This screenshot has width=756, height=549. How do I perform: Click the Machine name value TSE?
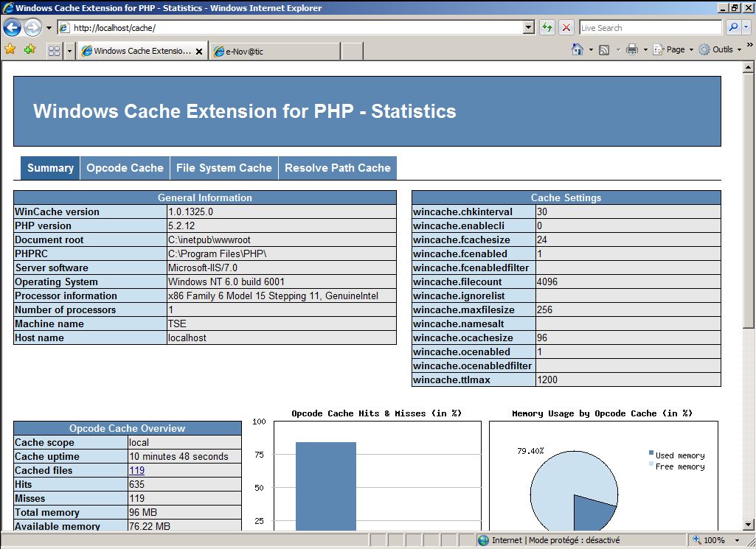(x=177, y=324)
